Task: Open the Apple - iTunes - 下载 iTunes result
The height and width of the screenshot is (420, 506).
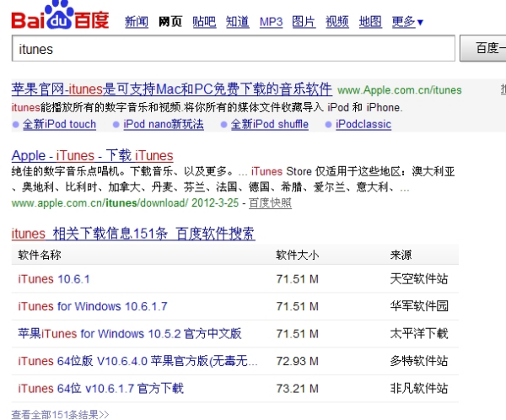Action: (x=92, y=156)
